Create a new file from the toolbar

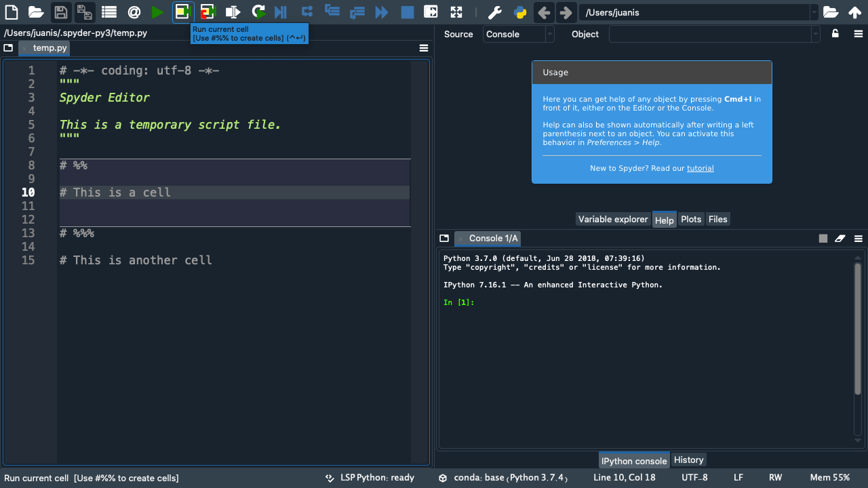click(12, 12)
